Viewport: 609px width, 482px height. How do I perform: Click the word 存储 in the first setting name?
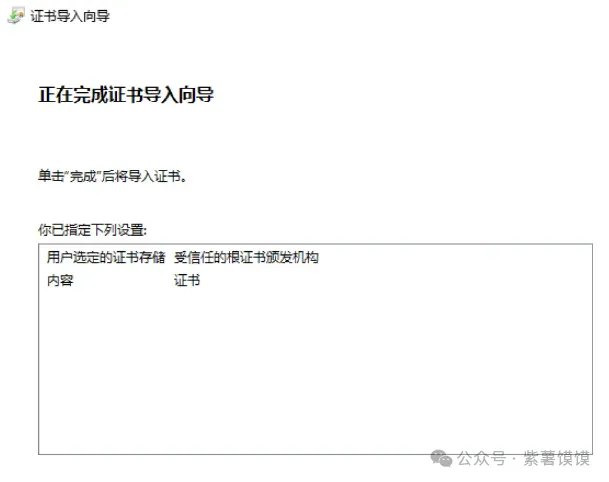[x=152, y=257]
